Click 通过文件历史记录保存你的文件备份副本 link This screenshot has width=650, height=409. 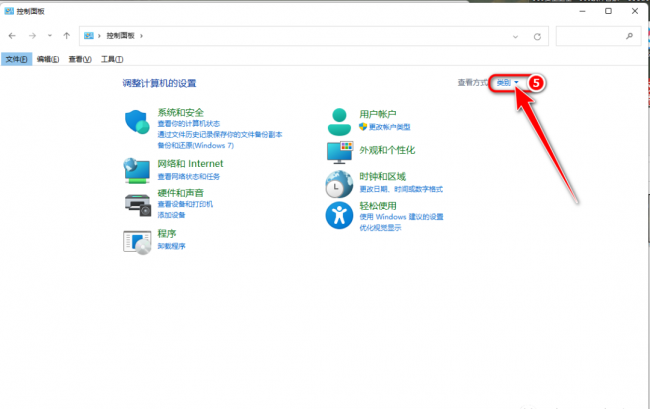click(x=220, y=134)
